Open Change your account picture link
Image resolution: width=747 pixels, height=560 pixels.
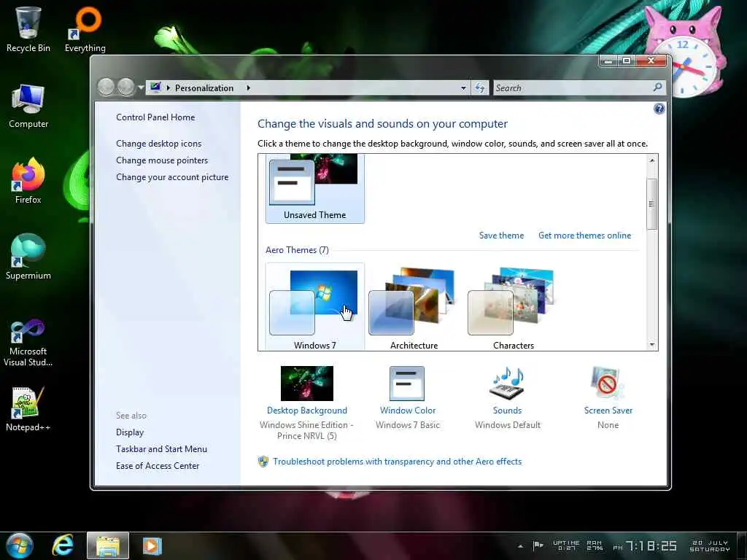pyautogui.click(x=172, y=177)
